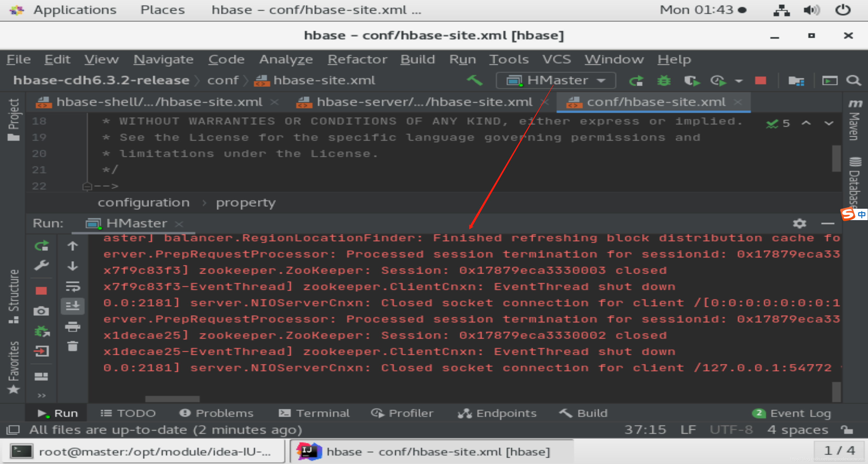Open the Terminal tool window
Image resolution: width=868 pixels, height=464 pixels.
click(x=314, y=413)
